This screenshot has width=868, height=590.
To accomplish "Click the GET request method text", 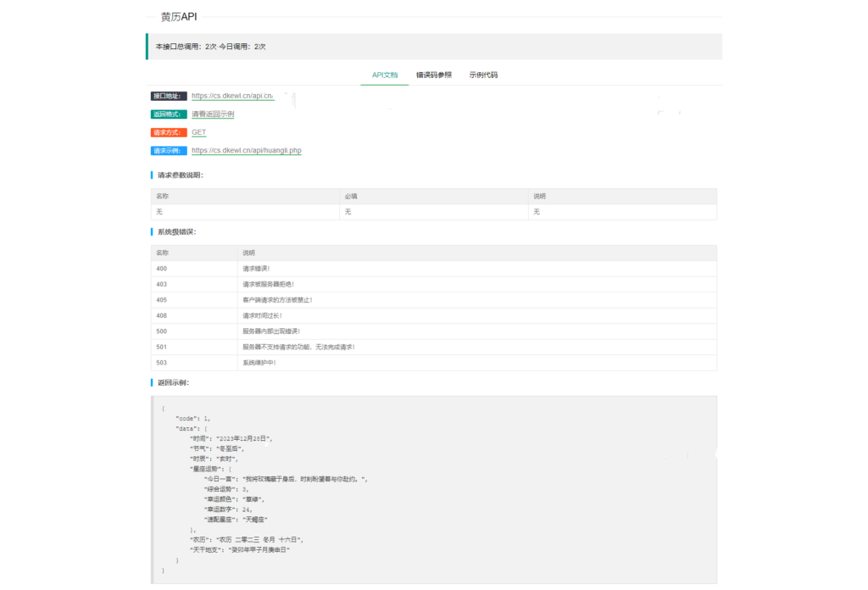I will click(x=198, y=132).
